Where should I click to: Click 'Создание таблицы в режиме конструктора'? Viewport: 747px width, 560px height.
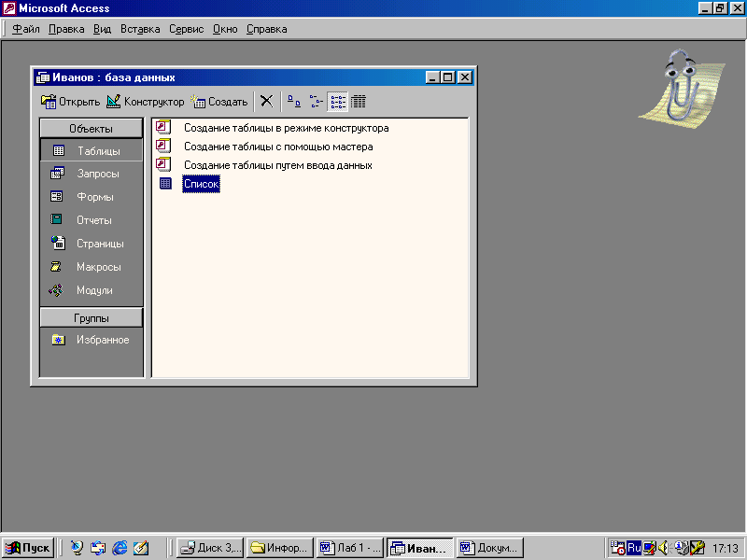(x=286, y=128)
